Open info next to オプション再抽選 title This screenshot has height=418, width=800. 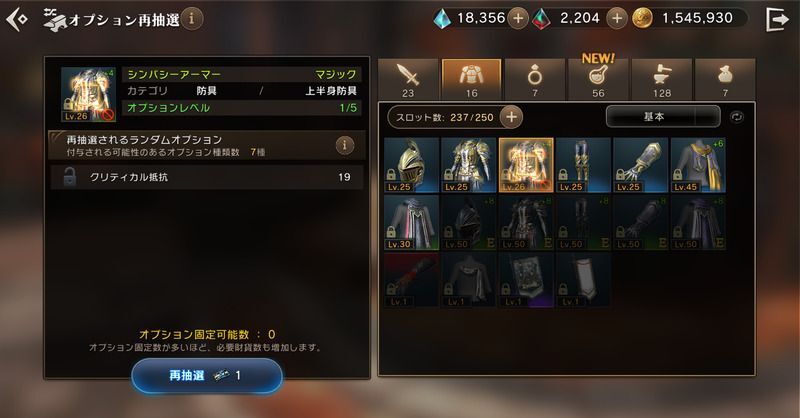[x=191, y=19]
